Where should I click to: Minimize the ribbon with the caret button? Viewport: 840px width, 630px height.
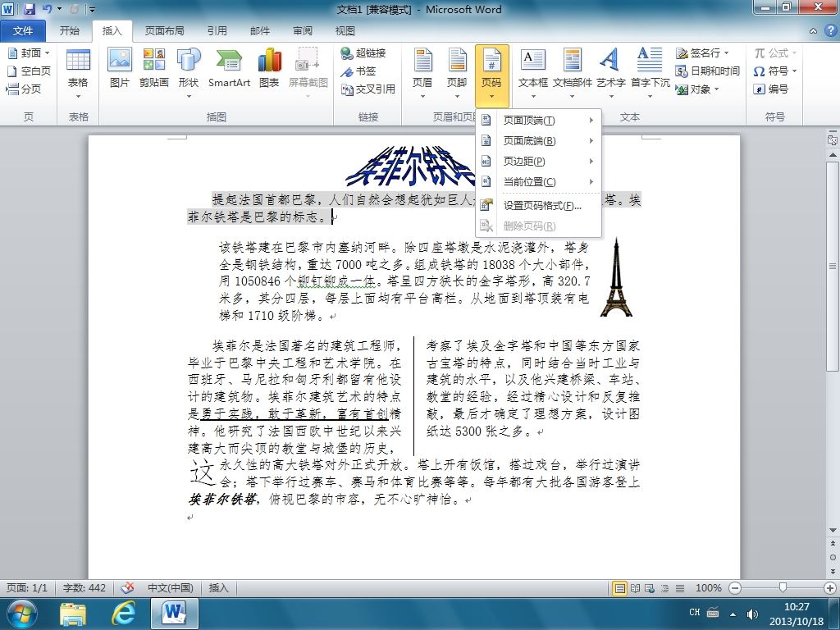point(813,31)
